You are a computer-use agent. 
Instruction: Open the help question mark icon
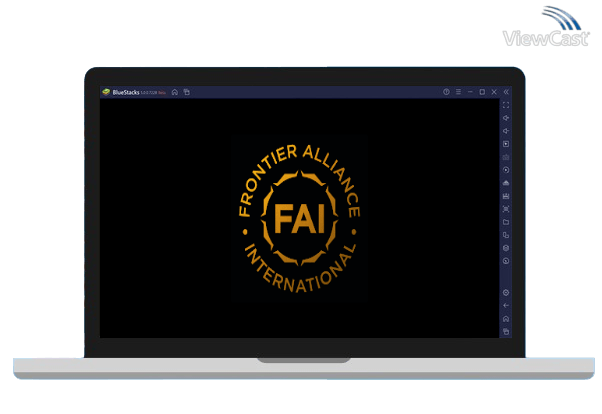446,92
